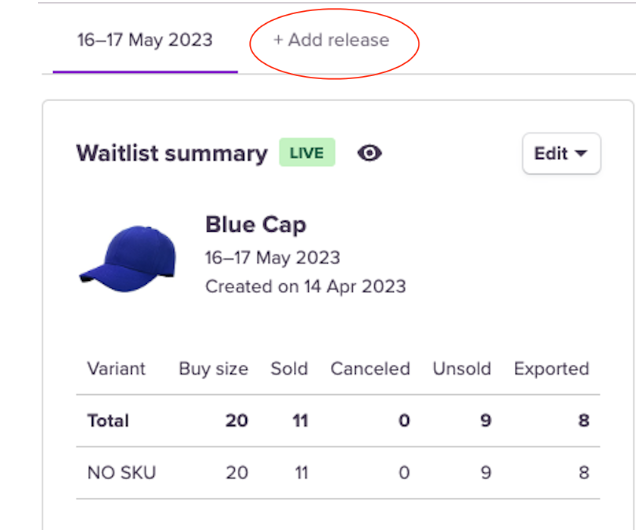This screenshot has height=530, width=644.
Task: Click the Variant column header
Action: (x=116, y=368)
